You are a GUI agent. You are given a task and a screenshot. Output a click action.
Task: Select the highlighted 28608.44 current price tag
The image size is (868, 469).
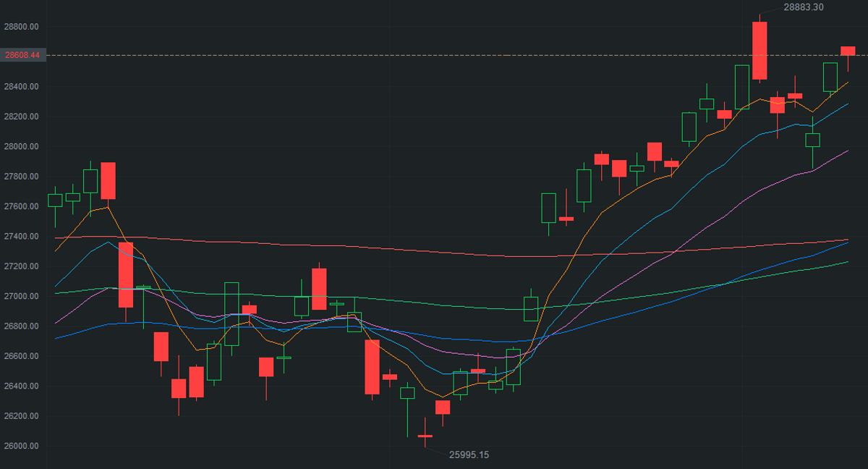[23, 55]
